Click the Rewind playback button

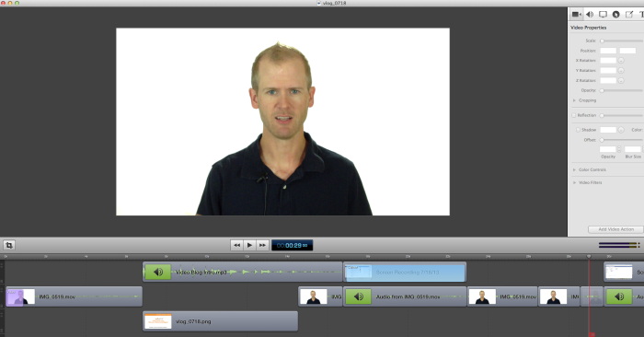coord(237,245)
